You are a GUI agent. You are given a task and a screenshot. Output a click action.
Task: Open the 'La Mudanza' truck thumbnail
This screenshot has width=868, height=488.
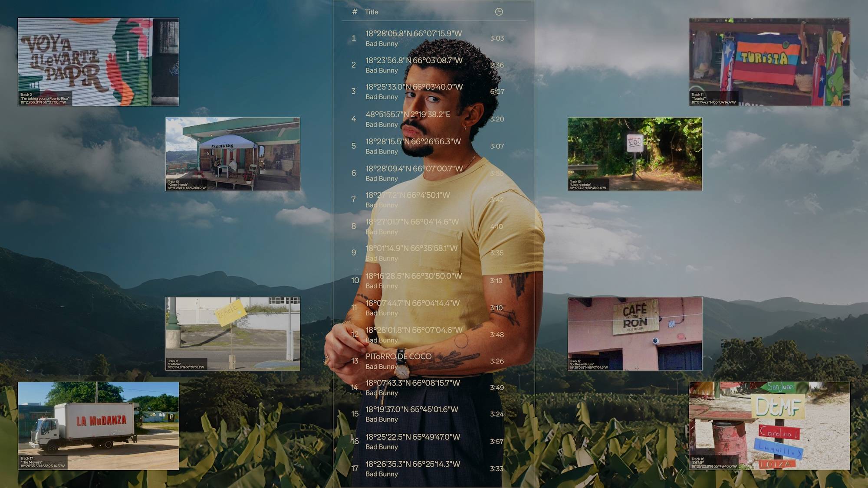pyautogui.click(x=99, y=426)
